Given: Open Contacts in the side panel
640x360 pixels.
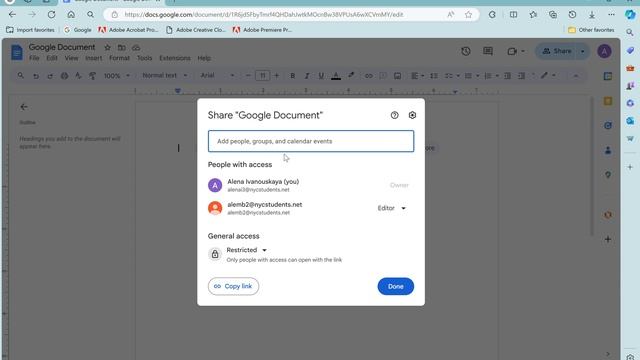Looking at the screenshot, I should [608, 151].
